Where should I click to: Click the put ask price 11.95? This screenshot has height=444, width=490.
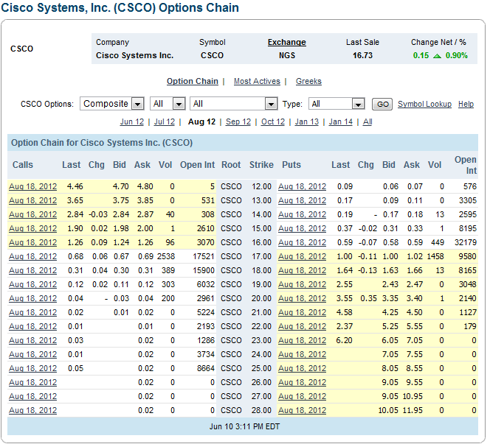coord(413,410)
